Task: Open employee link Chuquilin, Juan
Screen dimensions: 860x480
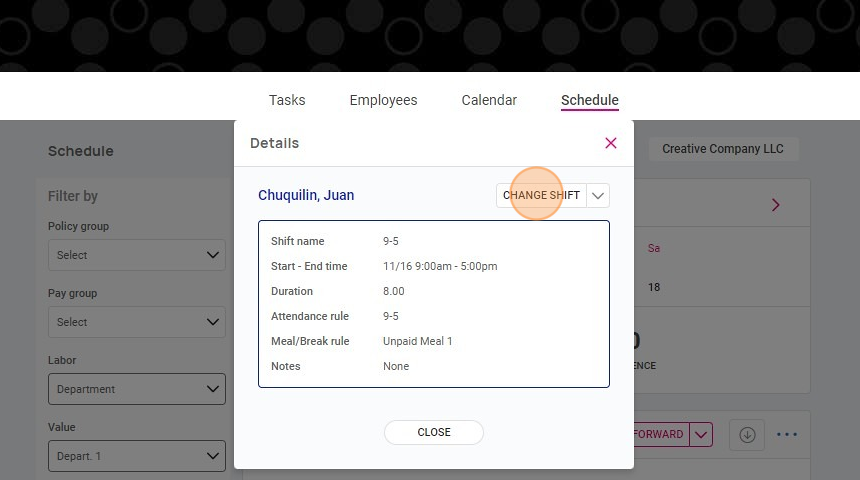Action: (306, 195)
